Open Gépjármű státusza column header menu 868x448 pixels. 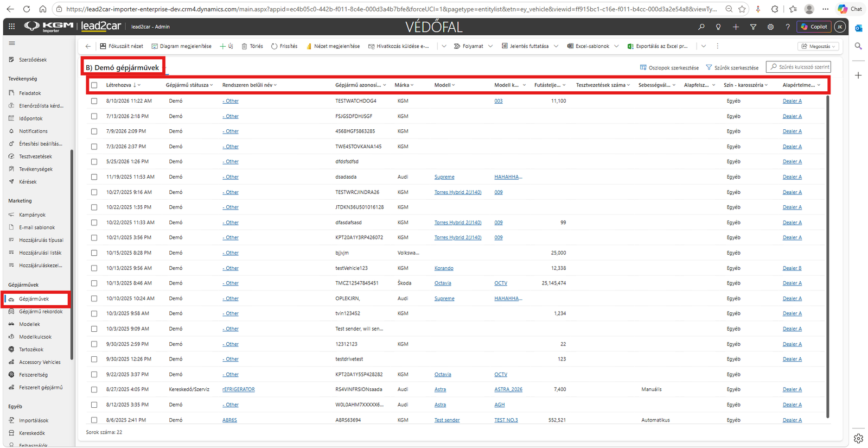pos(189,85)
